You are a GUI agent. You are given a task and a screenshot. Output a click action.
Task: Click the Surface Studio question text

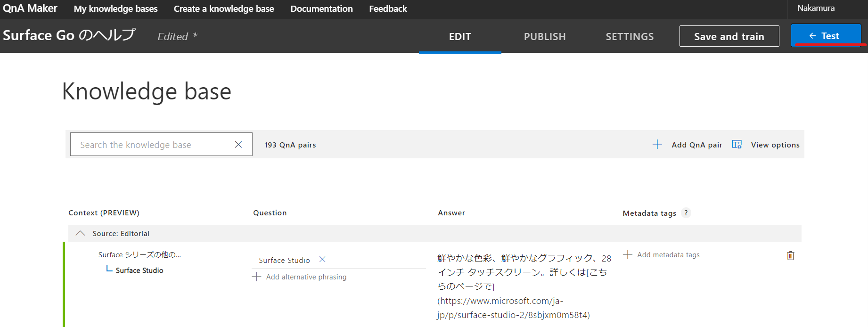click(284, 260)
